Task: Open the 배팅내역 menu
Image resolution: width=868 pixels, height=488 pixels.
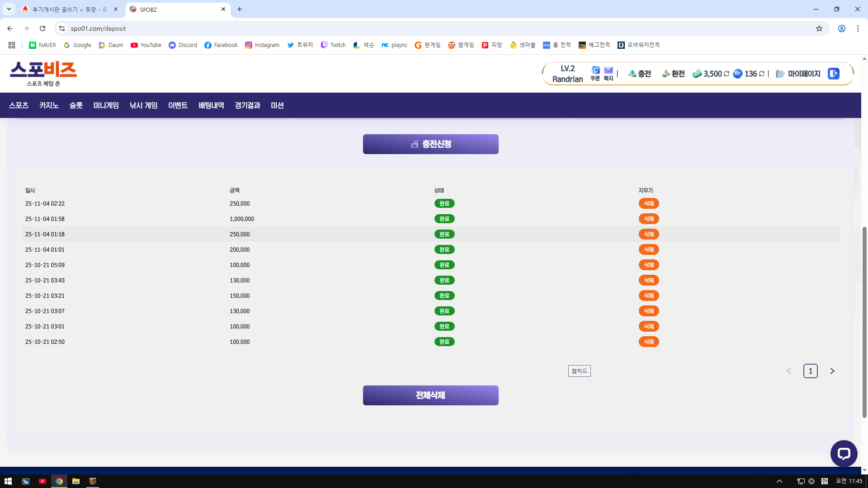Action: coord(211,105)
